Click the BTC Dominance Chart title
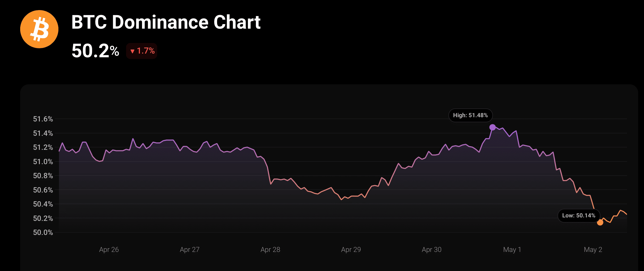Screen dimensions: 644x271 pyautogui.click(x=166, y=22)
